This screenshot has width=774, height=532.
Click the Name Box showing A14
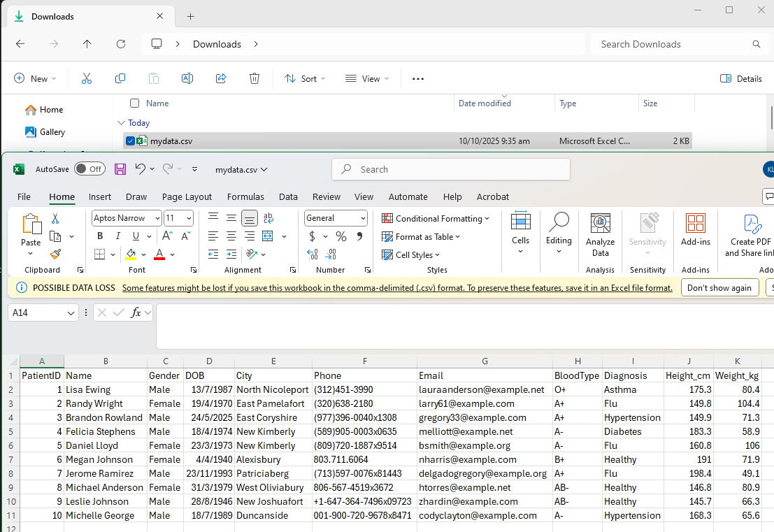tap(36, 312)
